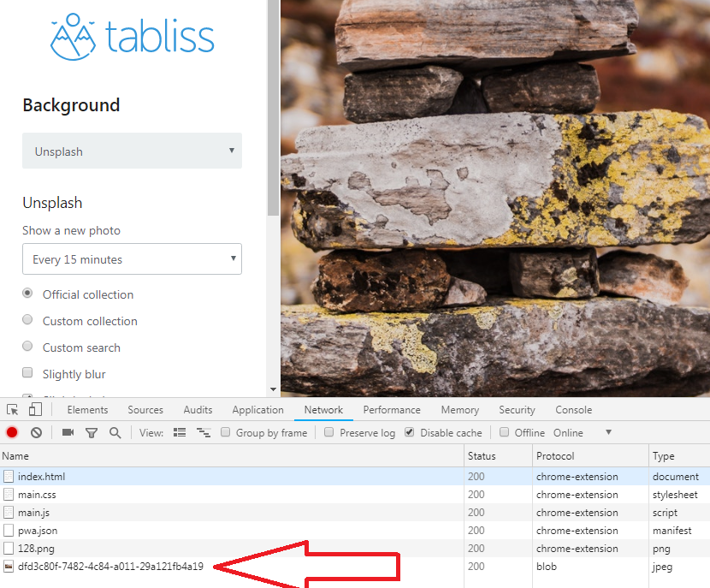Select Custom search radio button
Viewport: 710px width, 588px height.
[27, 346]
